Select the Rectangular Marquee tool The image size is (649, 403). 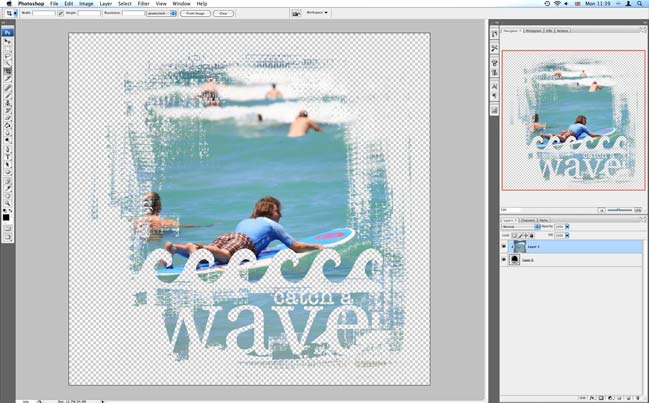[x=7, y=48]
